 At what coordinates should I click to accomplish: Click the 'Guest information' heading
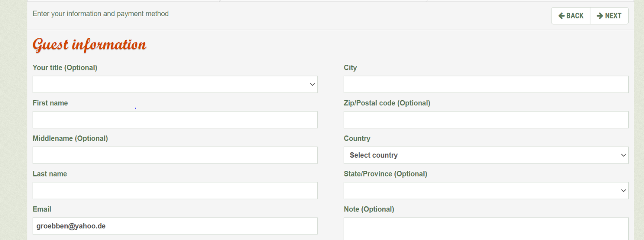point(89,45)
